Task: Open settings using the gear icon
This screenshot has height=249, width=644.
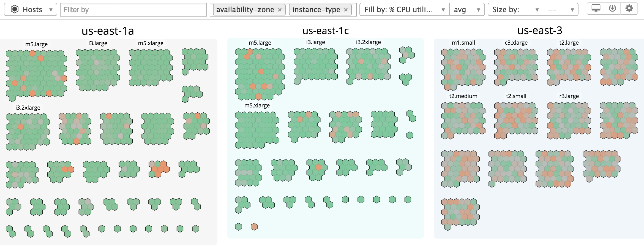Action: point(629,9)
